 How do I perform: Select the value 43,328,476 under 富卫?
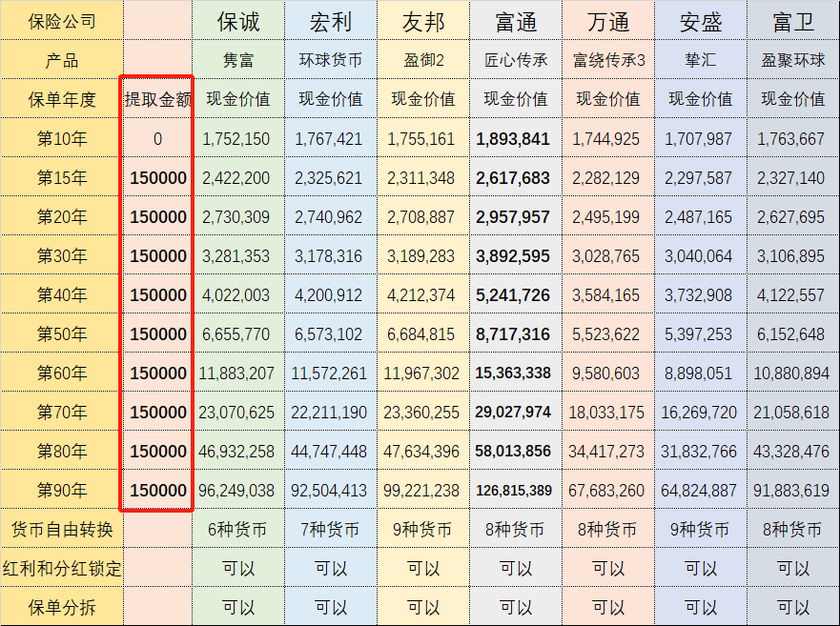(791, 452)
